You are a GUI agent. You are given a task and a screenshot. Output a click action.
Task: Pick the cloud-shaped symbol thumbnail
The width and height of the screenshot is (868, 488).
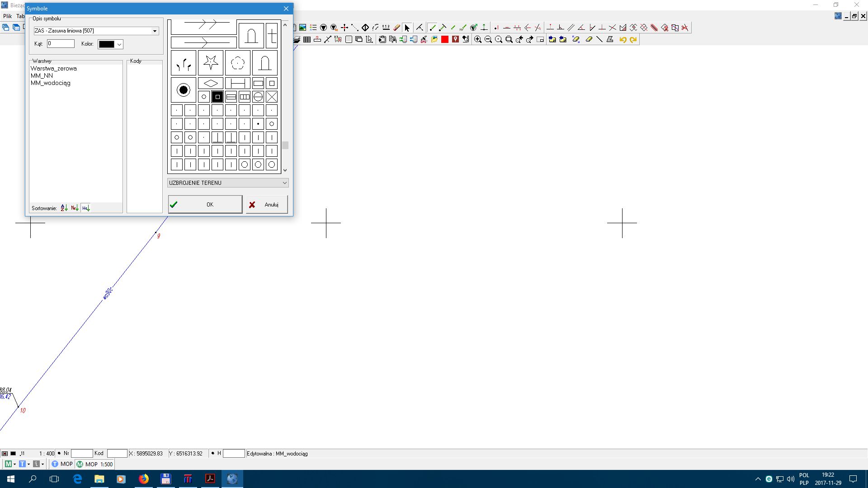[238, 63]
